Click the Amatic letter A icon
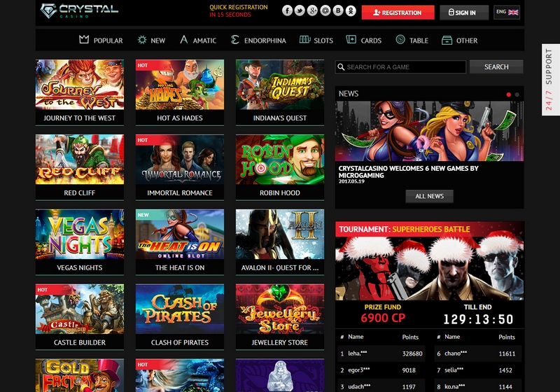The height and width of the screenshot is (392, 560). [184, 40]
